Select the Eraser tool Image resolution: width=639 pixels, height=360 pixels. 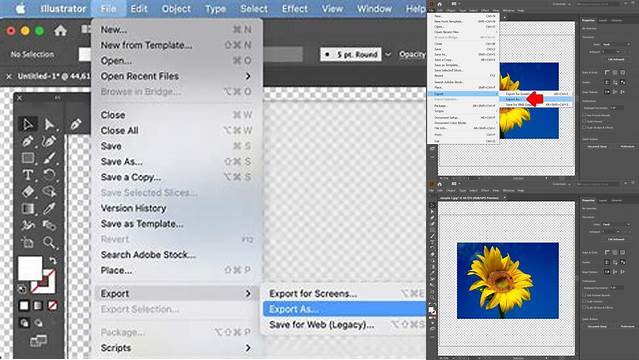tap(27, 191)
